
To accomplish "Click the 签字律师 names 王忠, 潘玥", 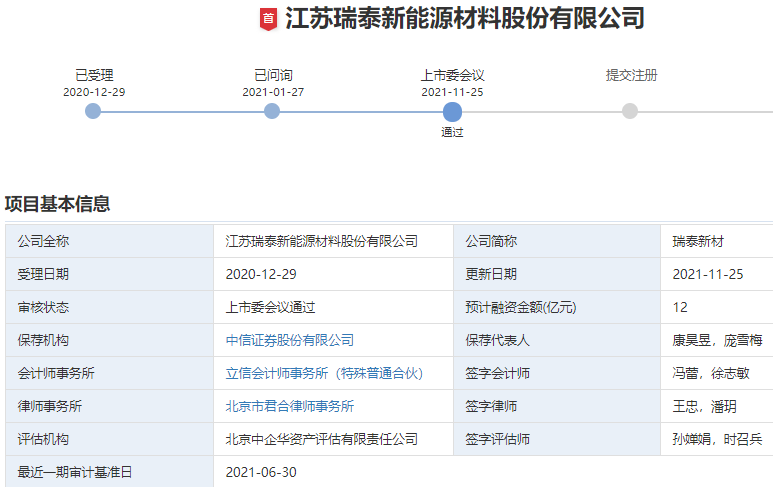I will [x=704, y=406].
